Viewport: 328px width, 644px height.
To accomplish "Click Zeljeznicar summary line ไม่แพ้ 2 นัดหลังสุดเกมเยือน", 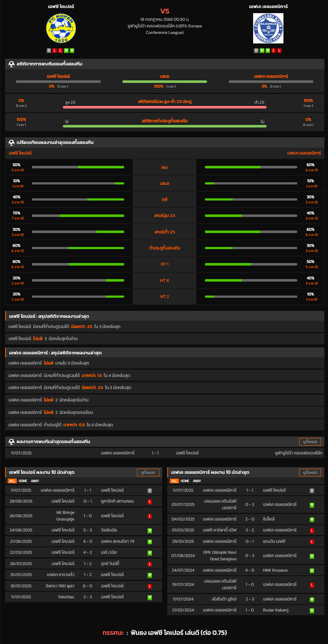I will 165,412.
